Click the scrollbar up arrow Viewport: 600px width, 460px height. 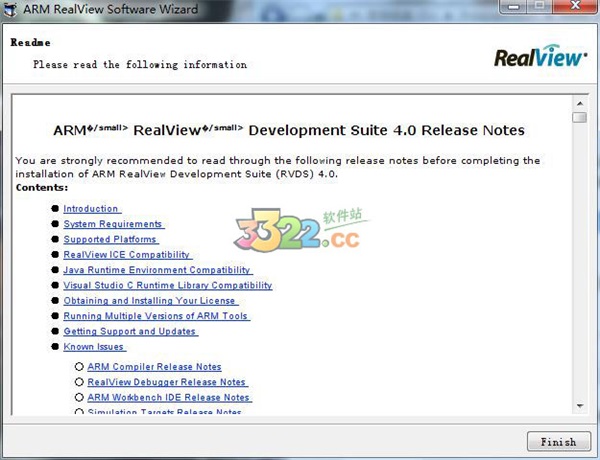(580, 103)
